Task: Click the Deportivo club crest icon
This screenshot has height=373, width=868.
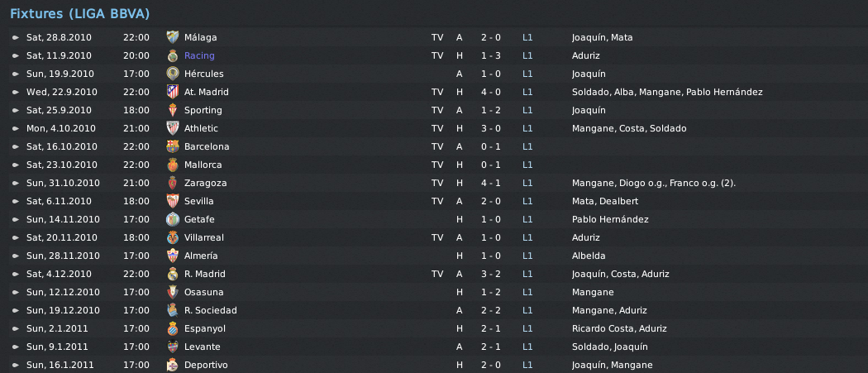Action: pyautogui.click(x=173, y=366)
